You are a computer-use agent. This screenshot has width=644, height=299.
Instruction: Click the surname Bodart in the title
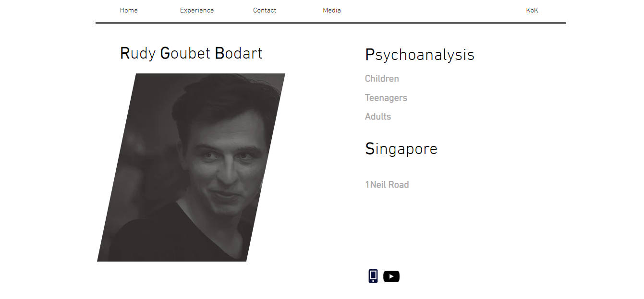coord(239,53)
